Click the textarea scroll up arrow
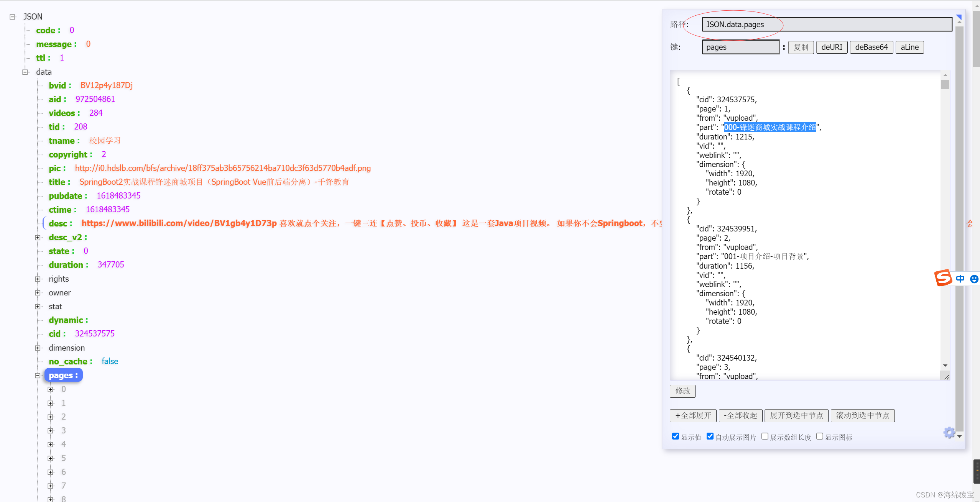This screenshot has height=502, width=980. click(945, 75)
